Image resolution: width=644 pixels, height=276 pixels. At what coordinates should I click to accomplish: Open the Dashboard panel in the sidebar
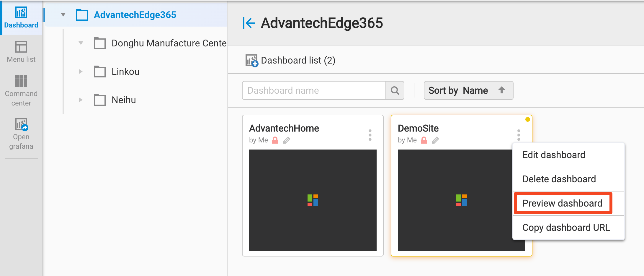click(x=21, y=18)
